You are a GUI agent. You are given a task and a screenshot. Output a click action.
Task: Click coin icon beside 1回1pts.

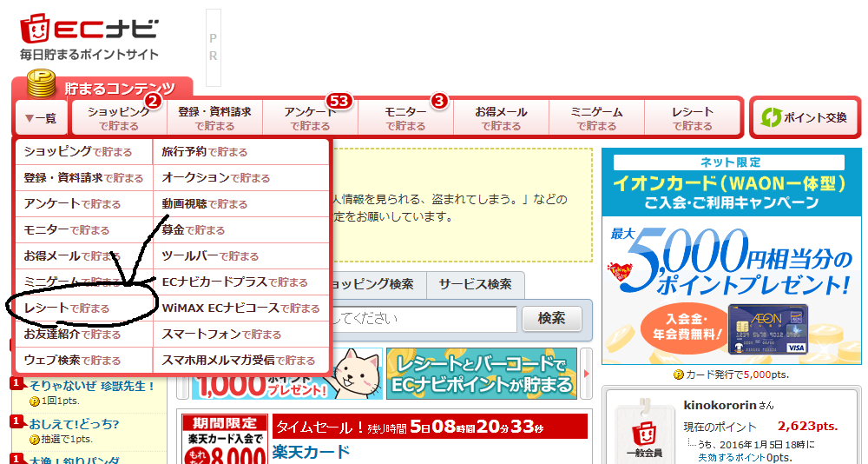pos(35,401)
